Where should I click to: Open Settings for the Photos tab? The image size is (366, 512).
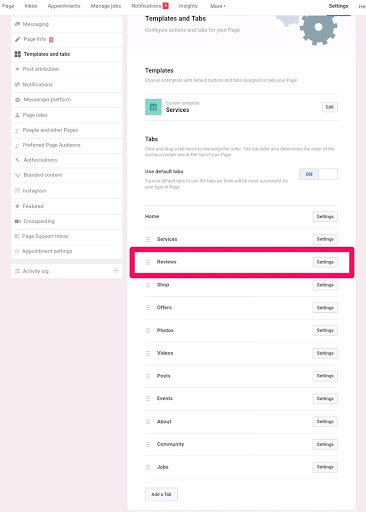[325, 330]
